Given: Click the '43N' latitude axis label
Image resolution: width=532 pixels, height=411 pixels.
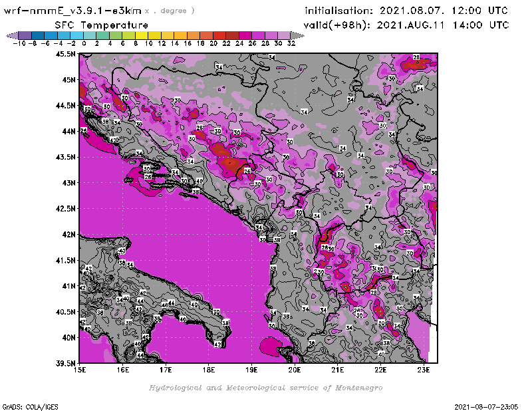Looking at the screenshot, I should click(x=68, y=183).
